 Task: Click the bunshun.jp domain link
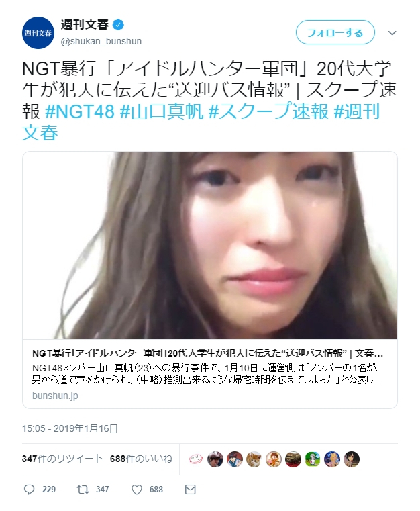click(55, 396)
